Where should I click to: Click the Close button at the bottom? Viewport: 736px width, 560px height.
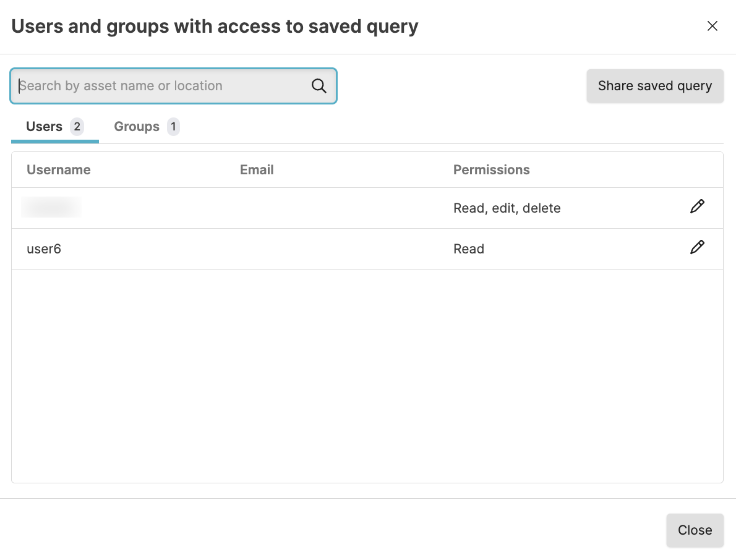695,530
